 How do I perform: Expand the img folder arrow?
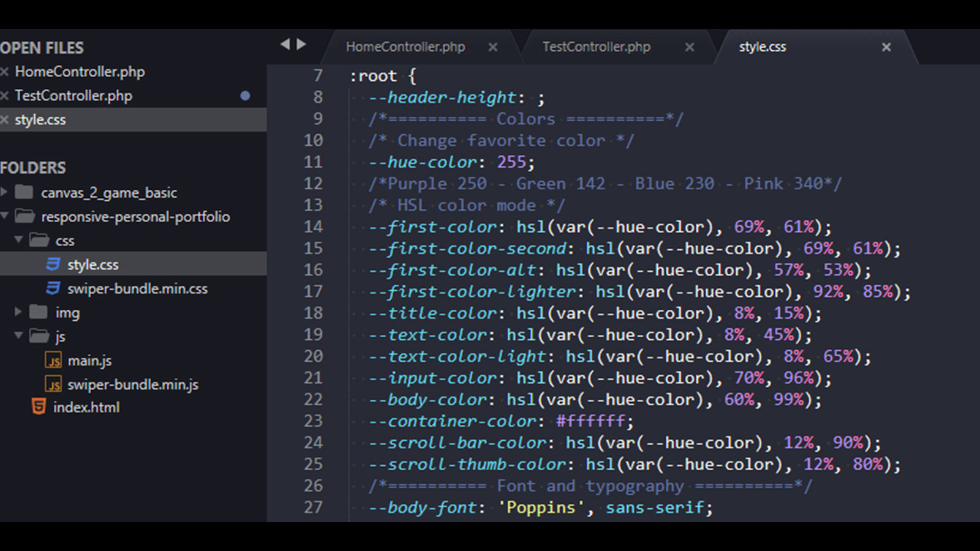click(18, 312)
